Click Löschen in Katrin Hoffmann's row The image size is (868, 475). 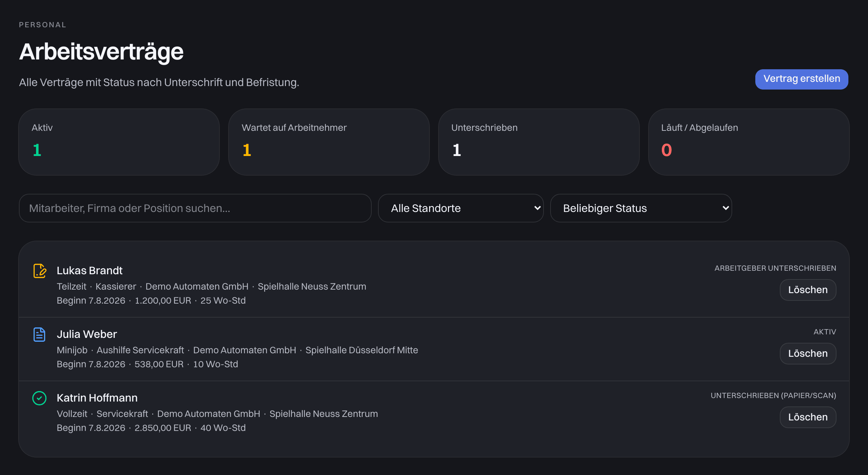click(808, 417)
